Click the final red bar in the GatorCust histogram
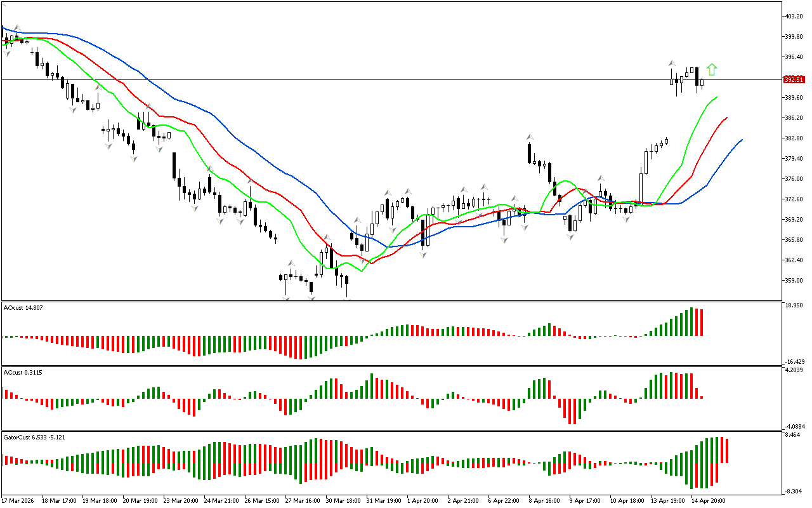Image resolution: width=812 pixels, height=508 pixels. pos(726,451)
